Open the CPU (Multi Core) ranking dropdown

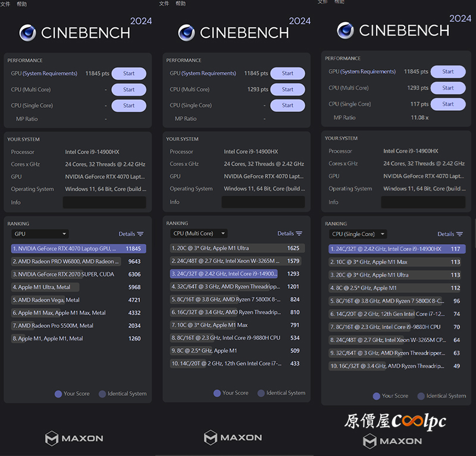(x=199, y=233)
